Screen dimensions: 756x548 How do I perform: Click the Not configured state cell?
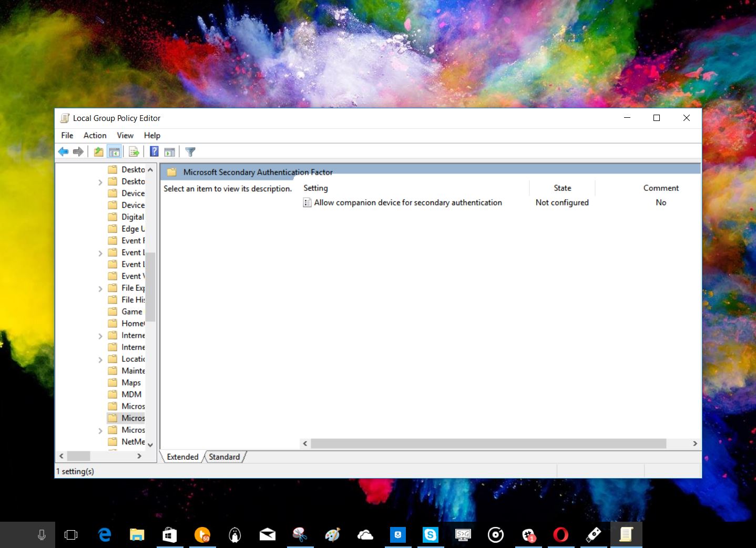point(562,202)
